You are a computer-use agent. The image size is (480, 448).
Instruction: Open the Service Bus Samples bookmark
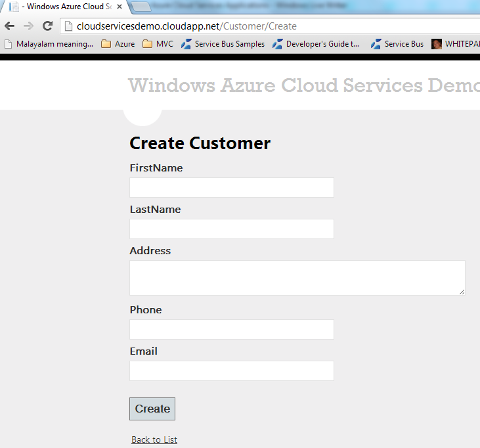(x=223, y=44)
